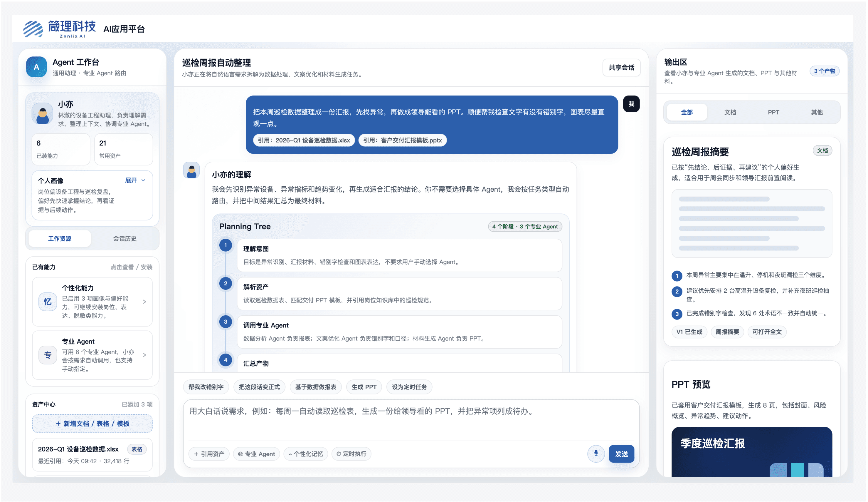Click 新增文档 / 表格 / 模板 button
This screenshot has width=868, height=502.
(92, 424)
